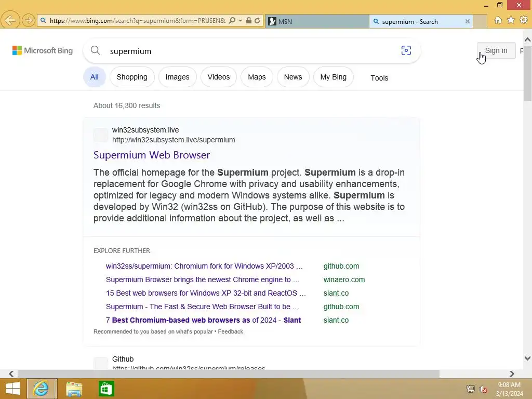This screenshot has height=399, width=532.
Task: Click the browser Back arrow button
Action: click(x=10, y=20)
